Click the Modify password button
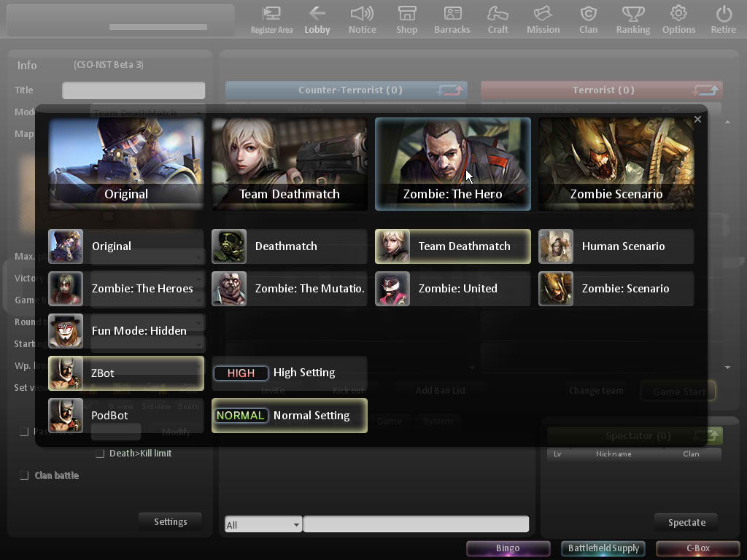The width and height of the screenshot is (747, 560). tap(176, 432)
